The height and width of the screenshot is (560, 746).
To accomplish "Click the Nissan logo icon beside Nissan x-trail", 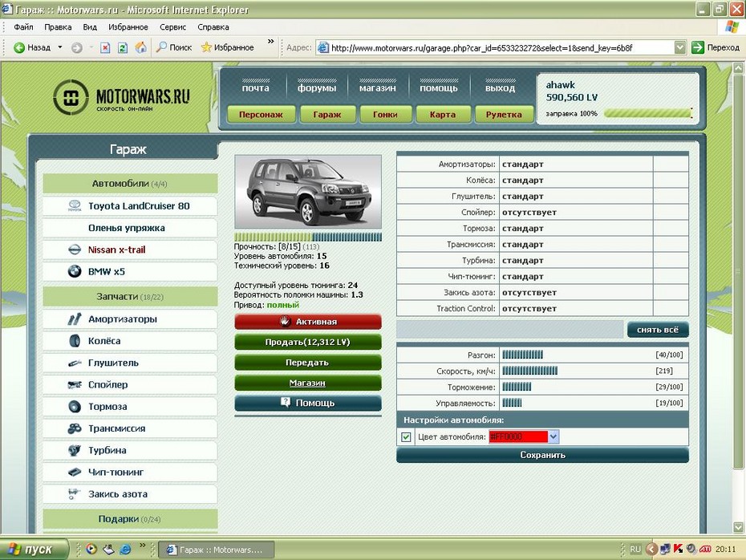I will coord(75,250).
